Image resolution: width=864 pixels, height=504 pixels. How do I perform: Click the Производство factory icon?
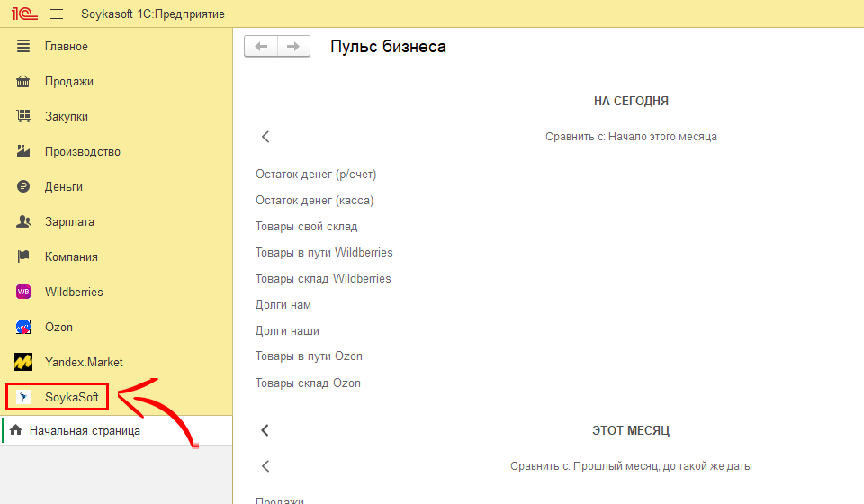24,151
